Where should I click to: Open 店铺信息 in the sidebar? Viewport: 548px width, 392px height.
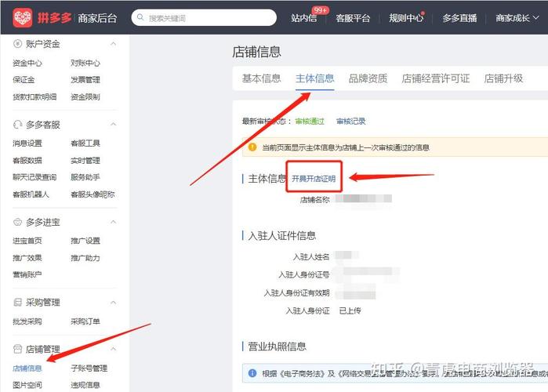tap(27, 368)
